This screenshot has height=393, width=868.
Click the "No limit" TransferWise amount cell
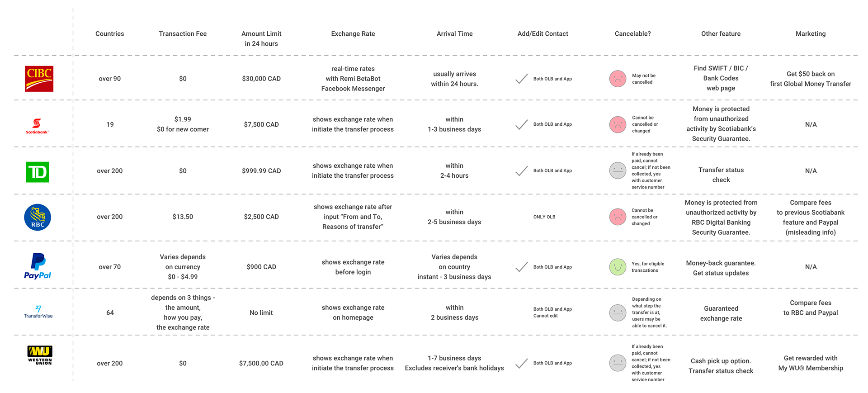pyautogui.click(x=261, y=313)
